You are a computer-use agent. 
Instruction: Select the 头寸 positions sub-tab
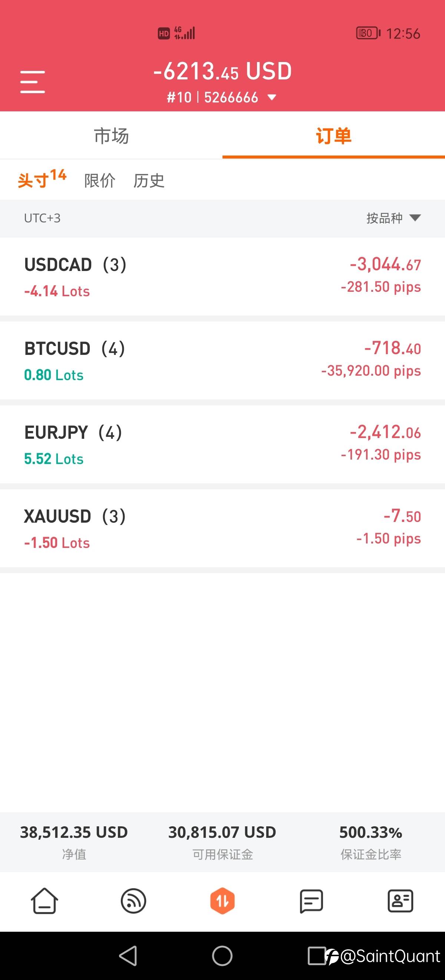coord(42,179)
